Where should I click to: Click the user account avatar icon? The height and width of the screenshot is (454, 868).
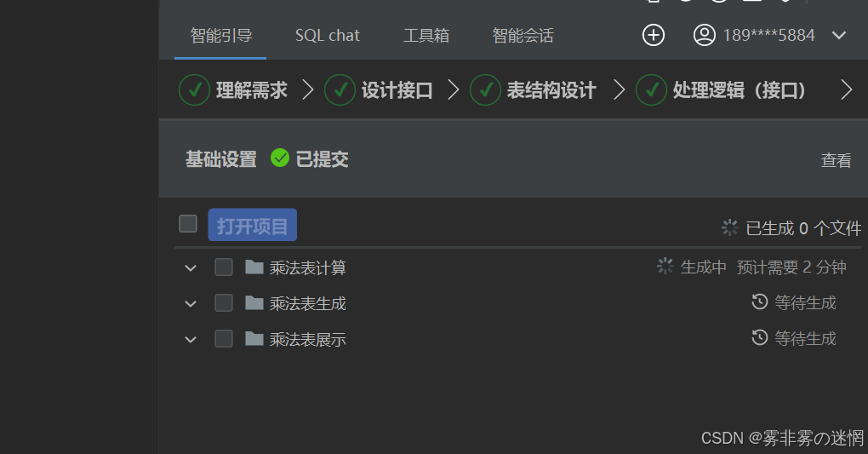coord(704,36)
